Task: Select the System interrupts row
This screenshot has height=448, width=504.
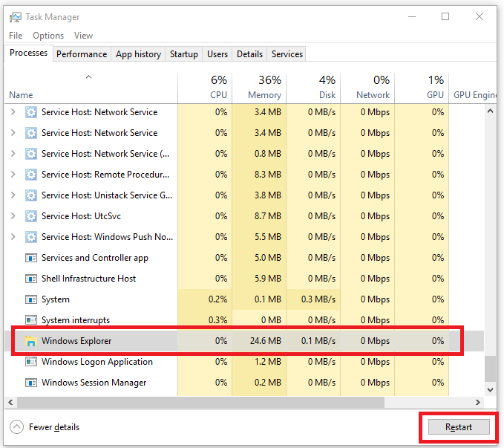Action: [244, 320]
